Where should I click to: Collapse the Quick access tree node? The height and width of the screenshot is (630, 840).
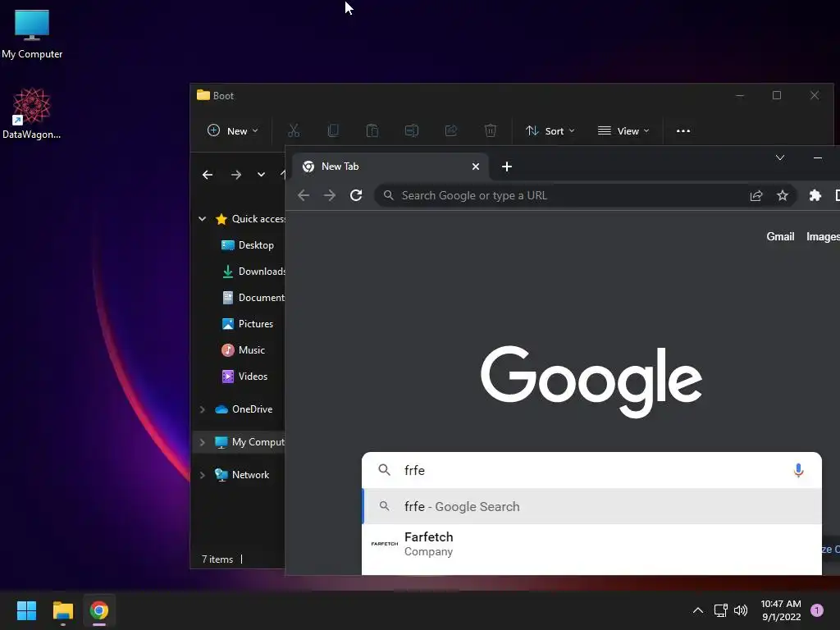coord(202,218)
